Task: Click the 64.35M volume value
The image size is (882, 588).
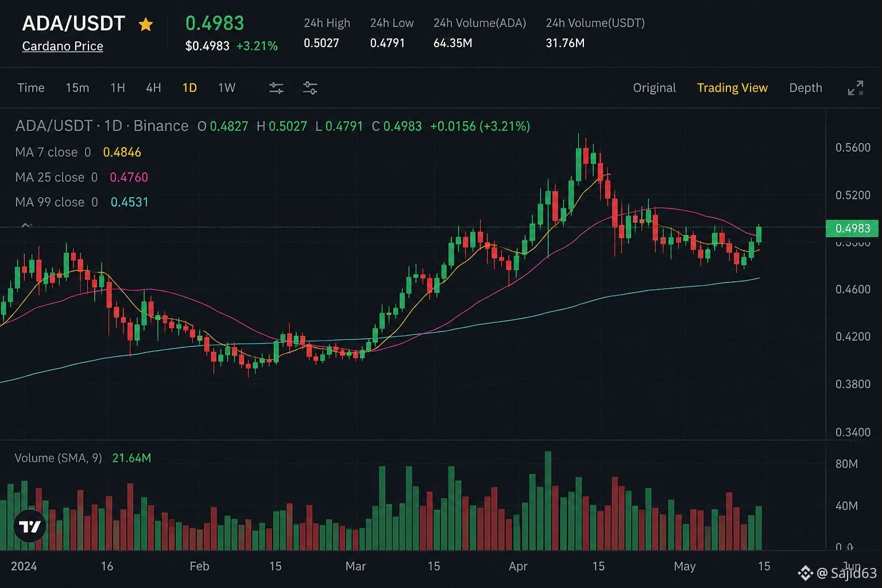Action: (x=453, y=43)
